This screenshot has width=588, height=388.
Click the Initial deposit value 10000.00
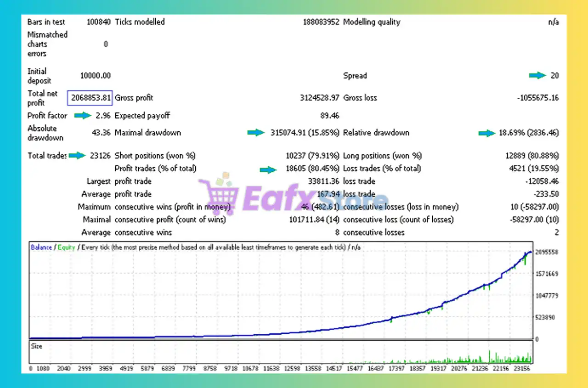tap(95, 76)
